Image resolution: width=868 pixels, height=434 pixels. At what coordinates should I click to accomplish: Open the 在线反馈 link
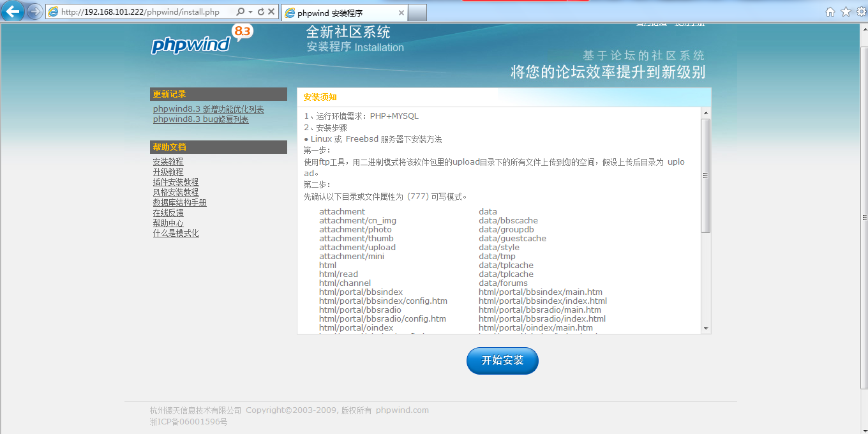point(168,213)
